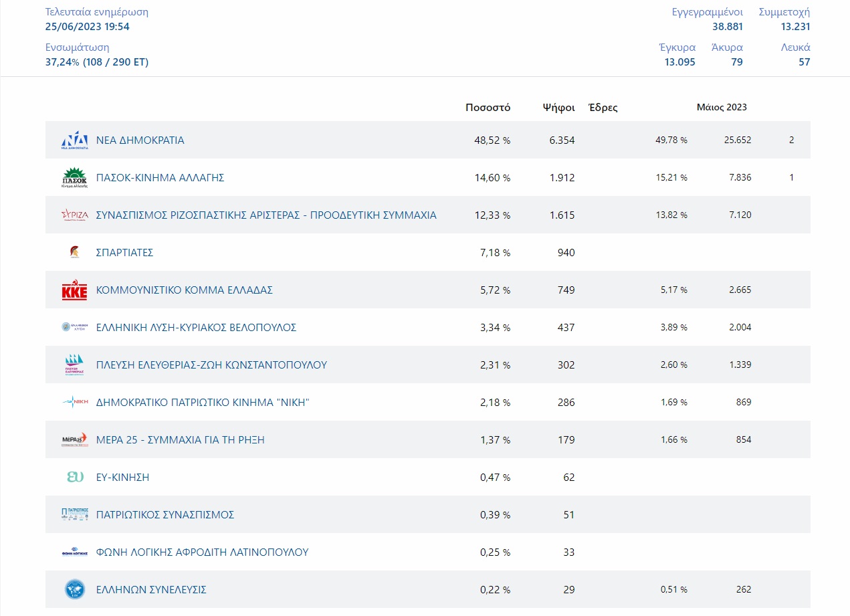Open the ΠΑΣΟΚ-ΚΙΝΗΜΑ ΑΛΛΑΓΗΣ link

tap(160, 178)
